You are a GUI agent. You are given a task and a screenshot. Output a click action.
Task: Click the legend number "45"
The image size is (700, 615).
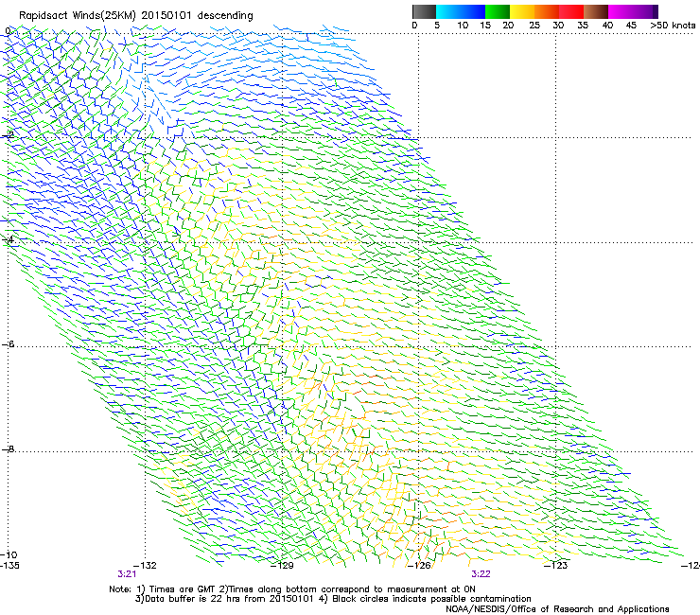point(631,26)
